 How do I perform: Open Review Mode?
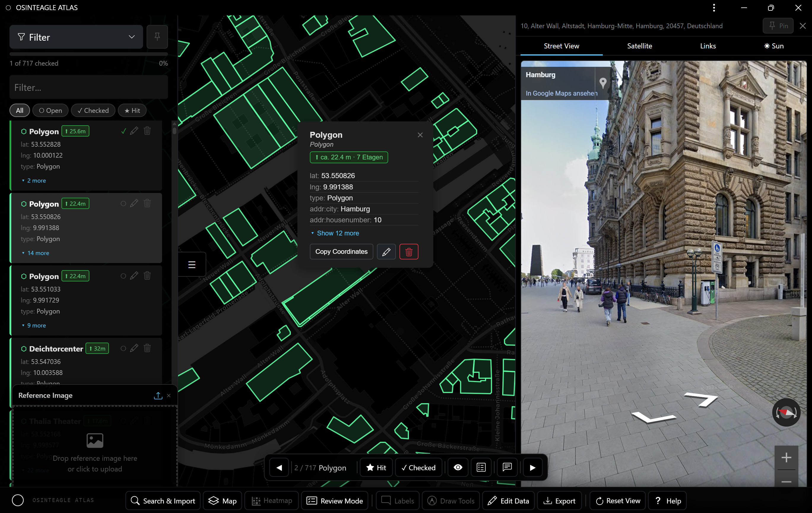pos(335,501)
